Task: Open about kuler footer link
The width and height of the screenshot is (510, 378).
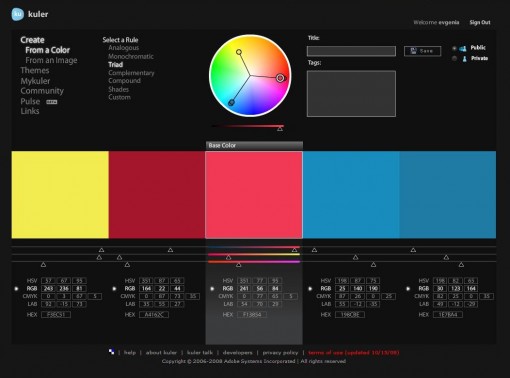Action: click(161, 353)
